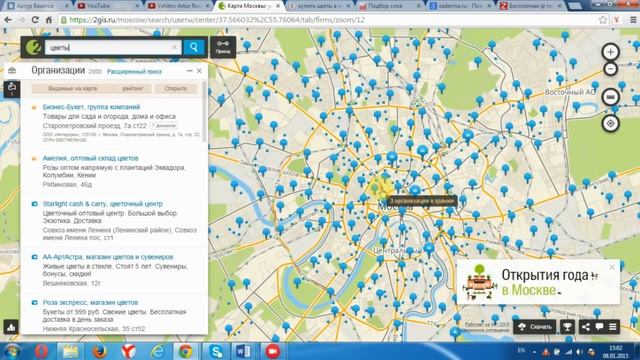
Task: Open the feedback speech-bubble icon
Action: click(599, 327)
